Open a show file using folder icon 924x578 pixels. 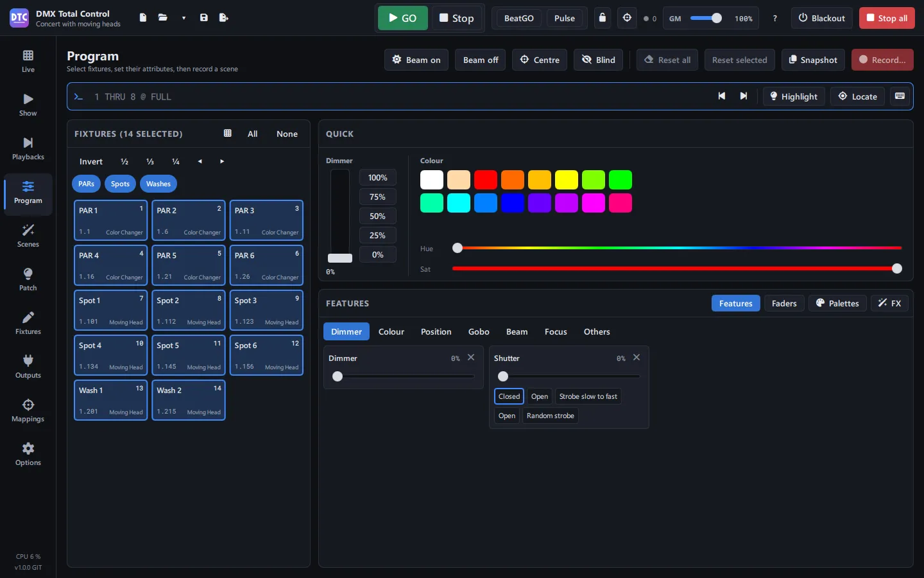point(163,18)
